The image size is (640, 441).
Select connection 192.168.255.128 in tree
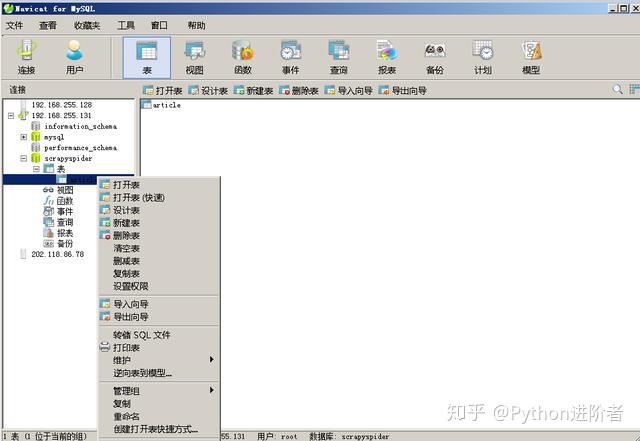62,105
